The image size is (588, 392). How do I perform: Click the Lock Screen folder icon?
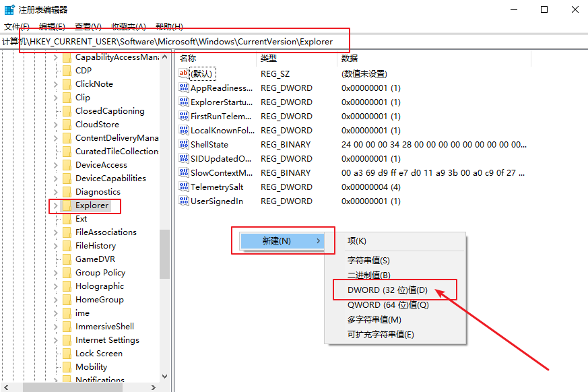pyautogui.click(x=65, y=353)
